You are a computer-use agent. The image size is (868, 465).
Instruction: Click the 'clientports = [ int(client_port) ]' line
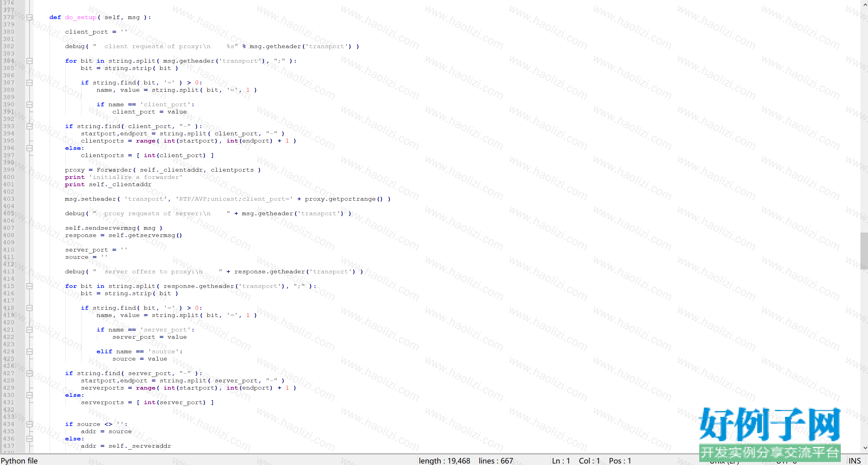click(147, 155)
